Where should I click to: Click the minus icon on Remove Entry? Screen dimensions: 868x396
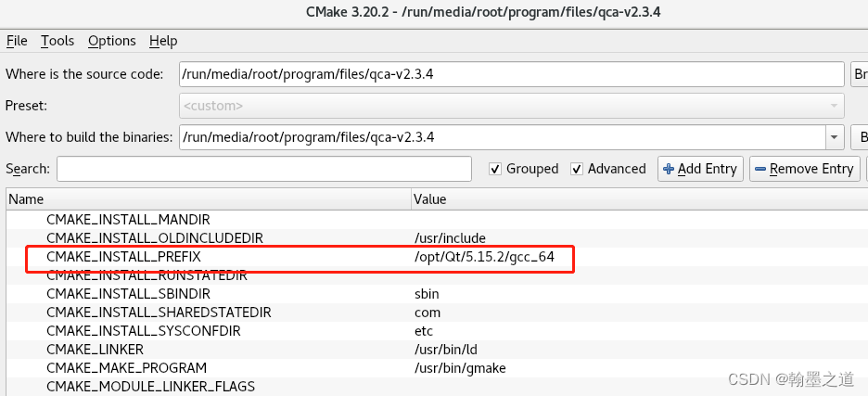[x=760, y=169]
